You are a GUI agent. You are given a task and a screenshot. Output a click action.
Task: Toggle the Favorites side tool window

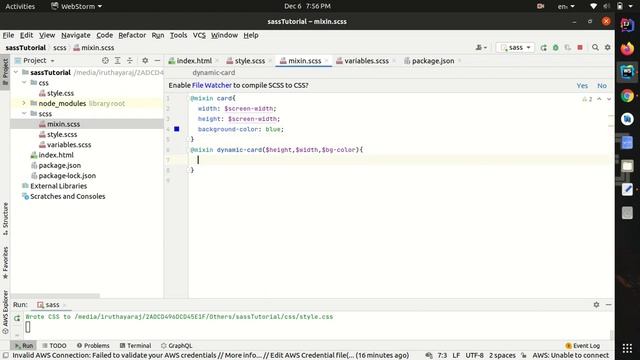click(x=5, y=262)
